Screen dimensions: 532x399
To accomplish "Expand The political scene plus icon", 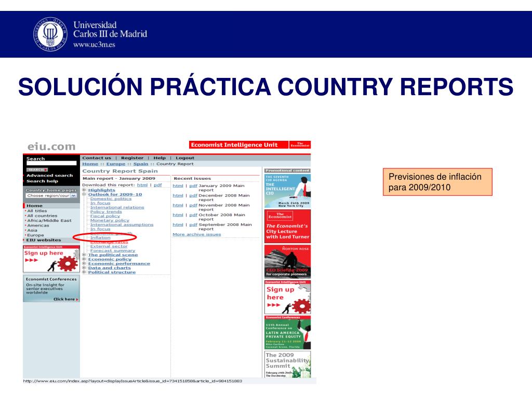I will pos(84,255).
